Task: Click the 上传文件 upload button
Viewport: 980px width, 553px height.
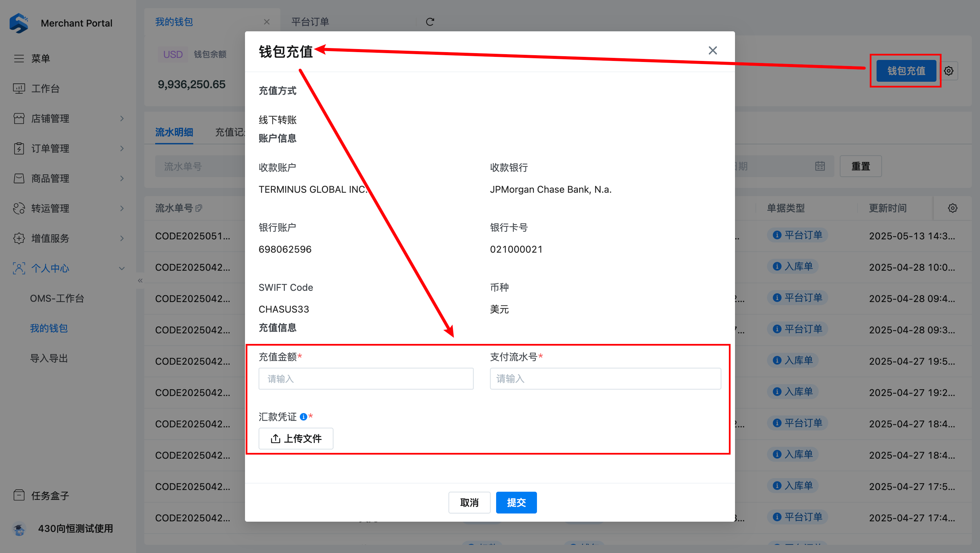Action: [296, 439]
